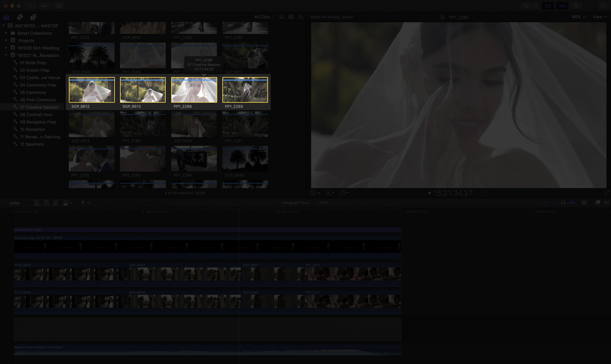Select the 09 Reception Prep keyword collection
The height and width of the screenshot is (364, 611).
point(38,122)
